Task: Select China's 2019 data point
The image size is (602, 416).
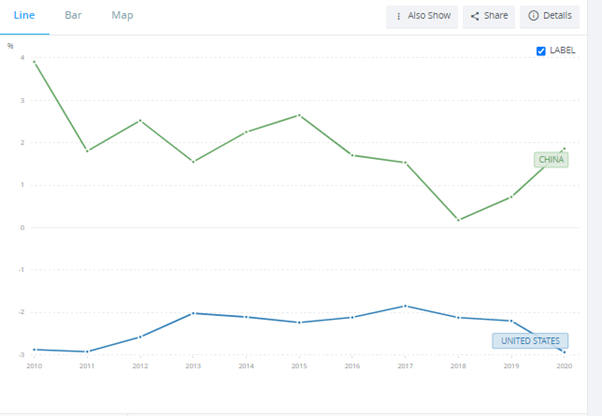Action: (511, 197)
